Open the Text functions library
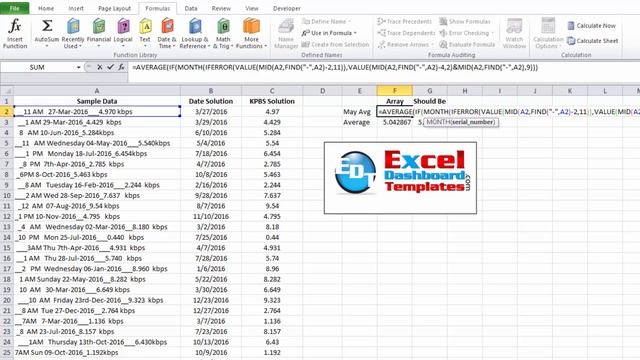This screenshot has width=640, height=360. point(145,33)
